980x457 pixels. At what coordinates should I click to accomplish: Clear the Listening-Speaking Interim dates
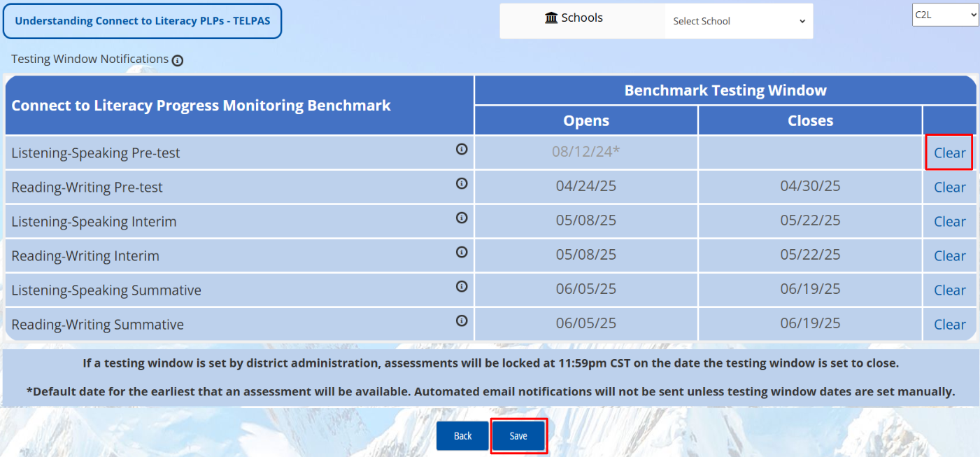point(950,221)
